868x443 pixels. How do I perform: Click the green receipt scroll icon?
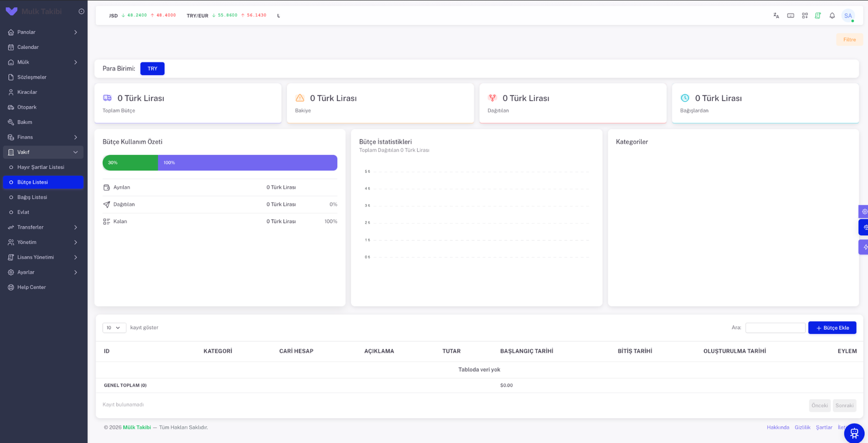point(818,16)
